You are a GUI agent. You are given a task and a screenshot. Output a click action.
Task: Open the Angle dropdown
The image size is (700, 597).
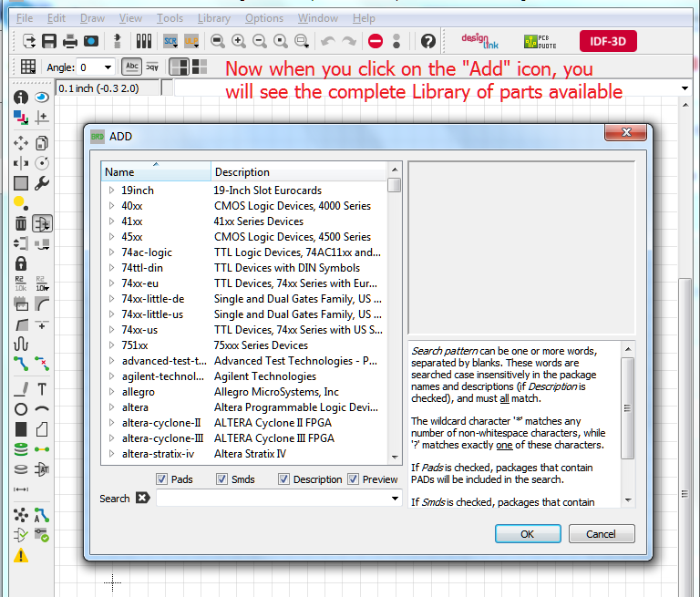pos(108,67)
